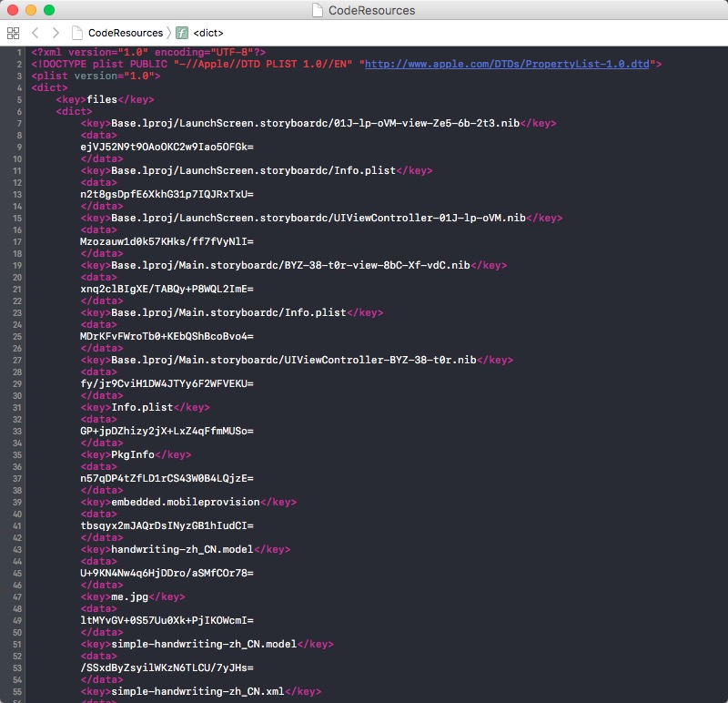The width and height of the screenshot is (728, 703).
Task: Click the simple-handwriting-zh_CN.xml key
Action: coord(197,691)
